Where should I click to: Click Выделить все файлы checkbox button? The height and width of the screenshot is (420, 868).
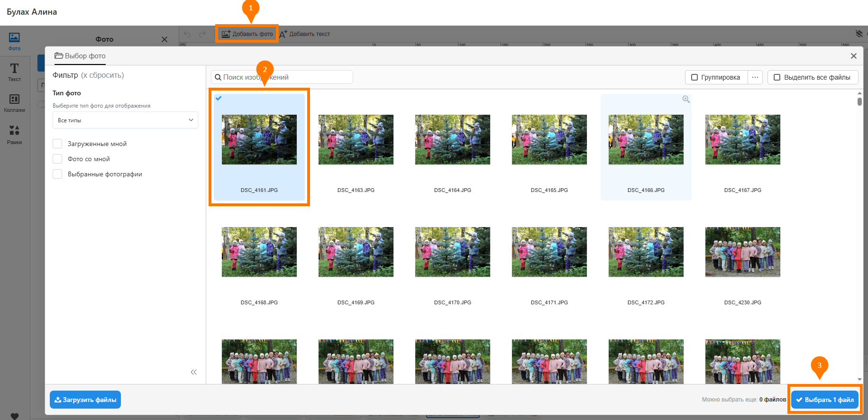pyautogui.click(x=813, y=77)
